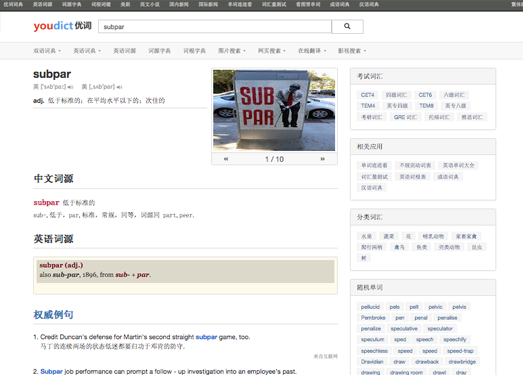This screenshot has height=375, width=523.
Task: Play the British pronunciation speaker icon
Action: tap(70, 87)
